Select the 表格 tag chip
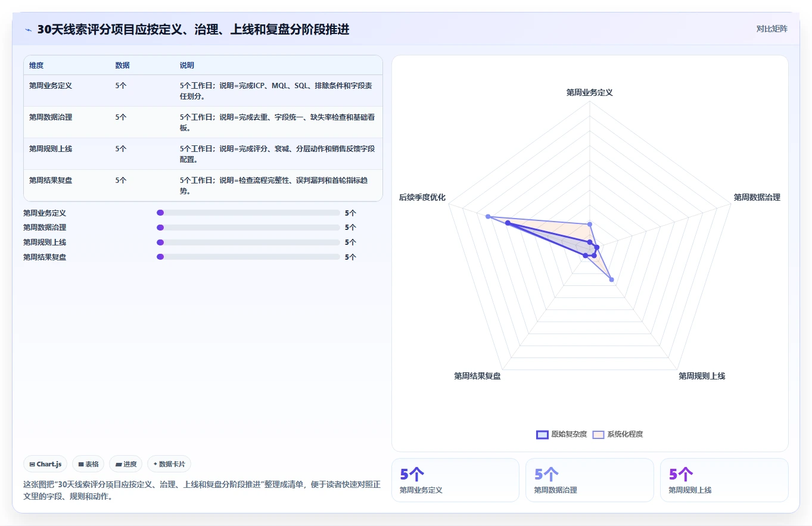This screenshot has height=526, width=812. coord(88,464)
